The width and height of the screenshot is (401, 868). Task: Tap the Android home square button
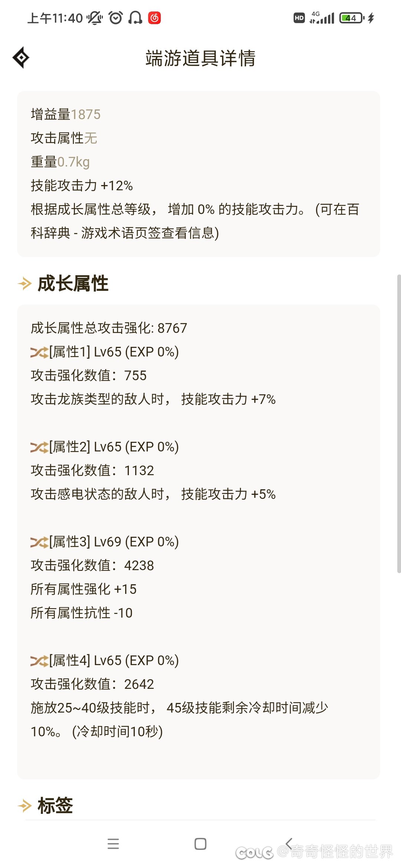200,844
